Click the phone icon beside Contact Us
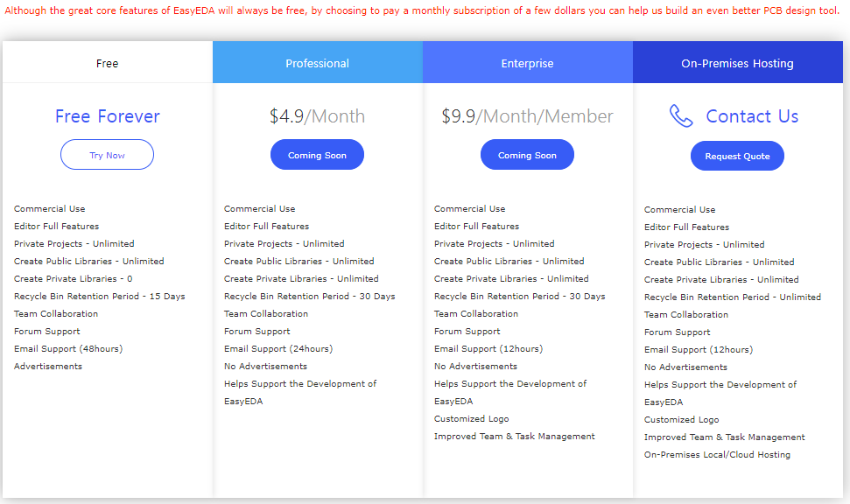 [x=681, y=116]
